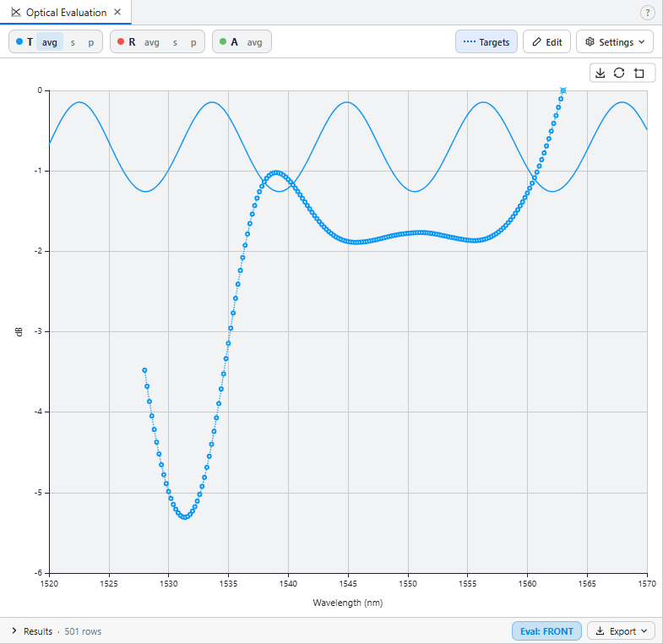The width and height of the screenshot is (663, 644).
Task: Click the Settings gear icon
Action: [x=590, y=41]
